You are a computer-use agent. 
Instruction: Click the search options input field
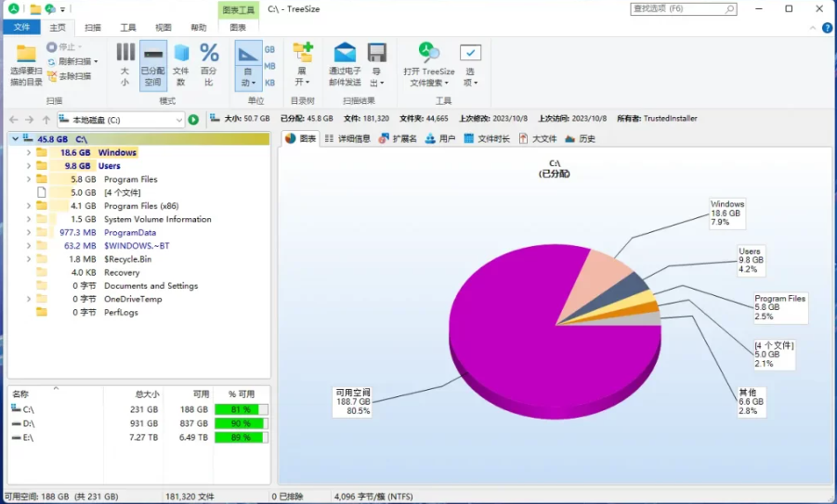[684, 9]
